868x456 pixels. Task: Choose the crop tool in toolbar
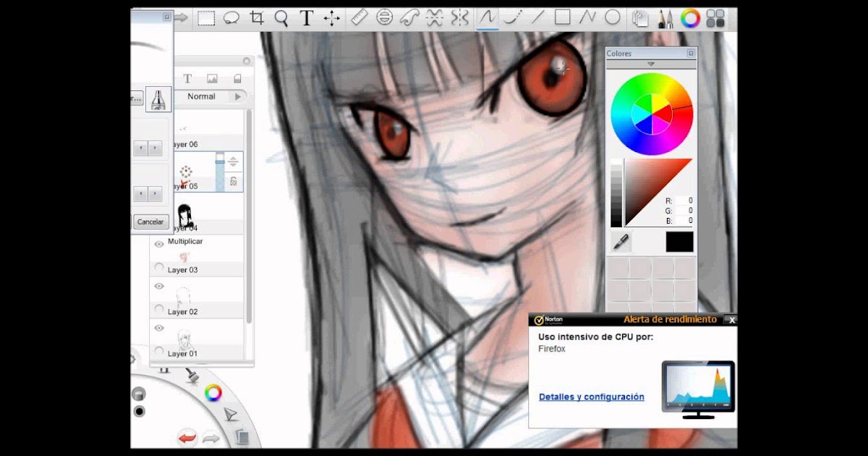tap(256, 18)
